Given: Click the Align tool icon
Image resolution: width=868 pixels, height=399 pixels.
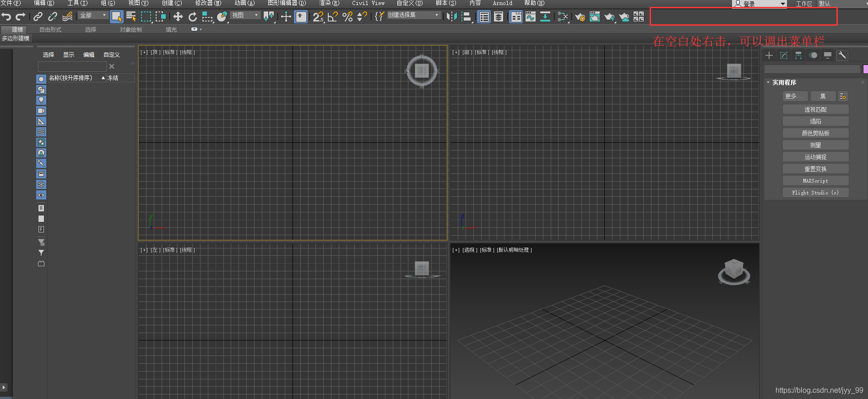Looking at the screenshot, I should [467, 17].
